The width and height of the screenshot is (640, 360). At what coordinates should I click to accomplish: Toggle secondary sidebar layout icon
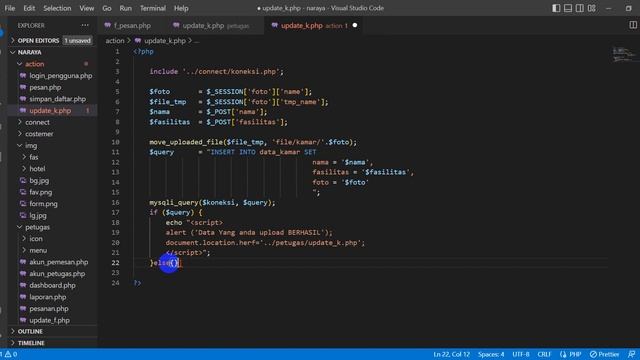pyautogui.click(x=580, y=8)
